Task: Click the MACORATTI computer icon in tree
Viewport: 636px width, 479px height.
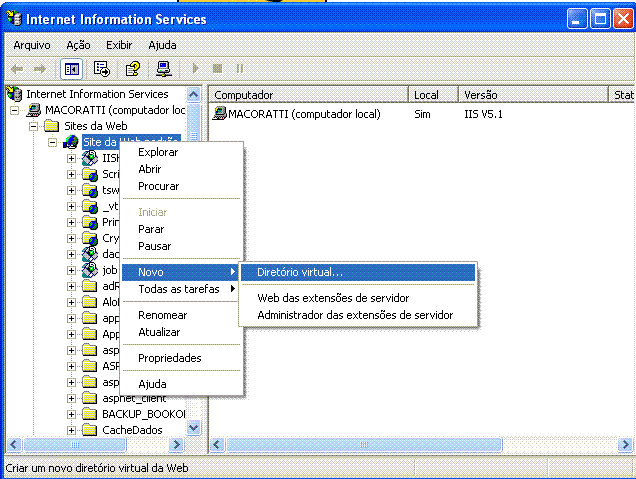Action: pos(34,110)
